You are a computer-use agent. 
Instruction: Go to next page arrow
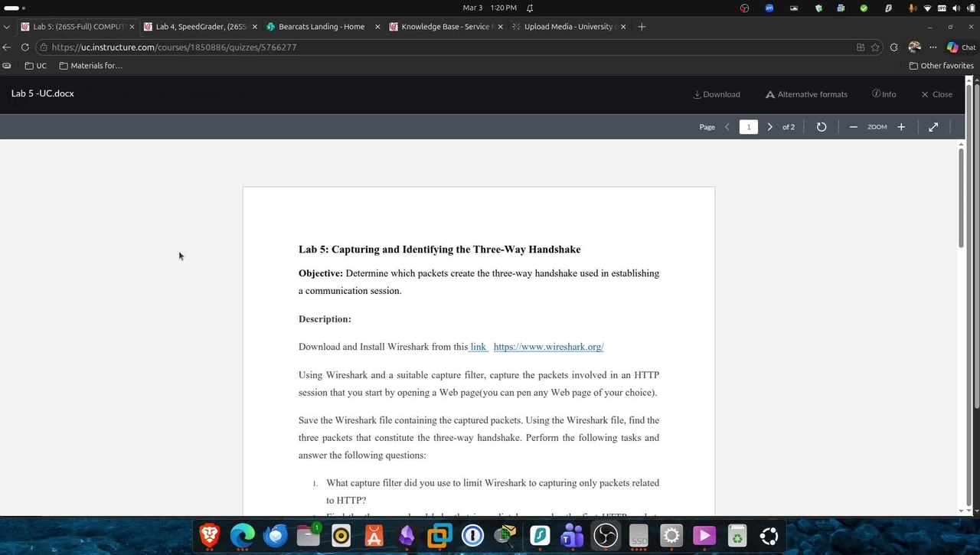point(769,127)
